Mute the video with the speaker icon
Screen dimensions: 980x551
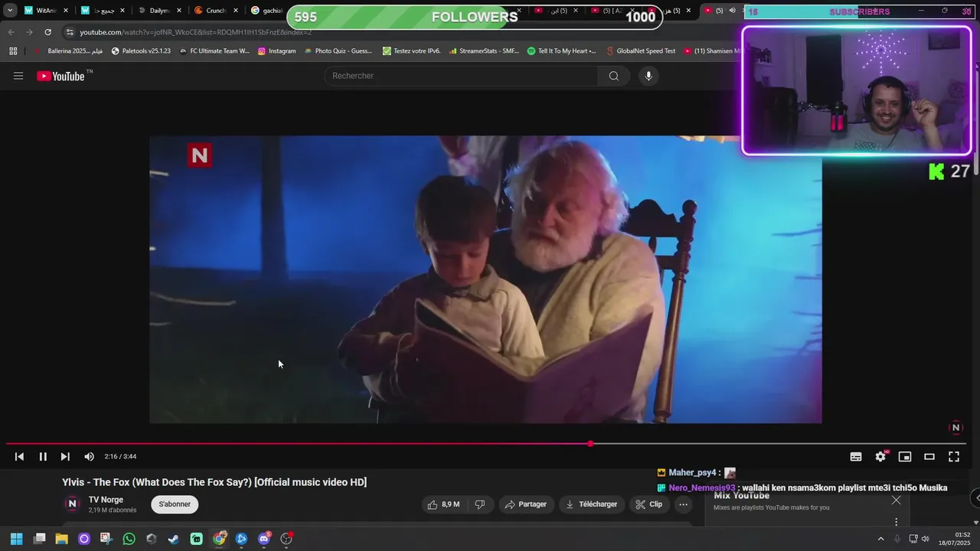(x=89, y=457)
